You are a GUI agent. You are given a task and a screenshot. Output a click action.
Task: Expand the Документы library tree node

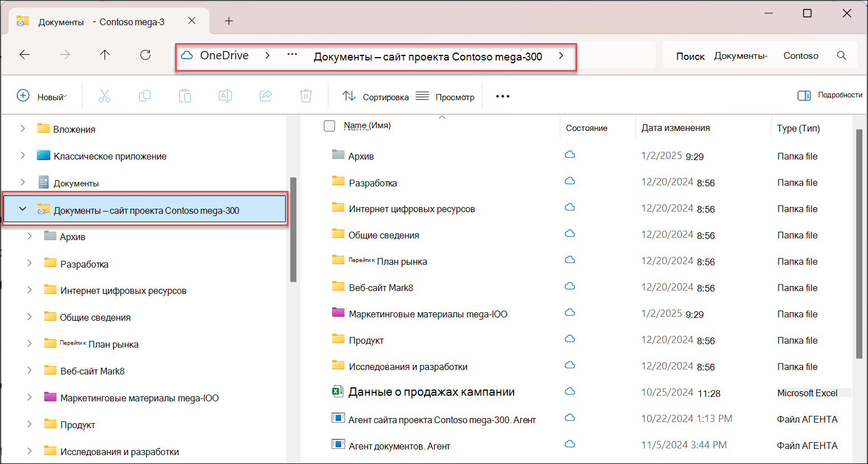(22, 182)
